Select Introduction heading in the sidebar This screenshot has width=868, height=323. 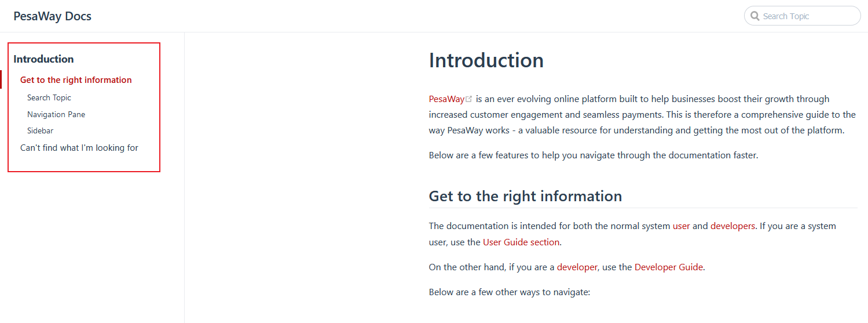point(43,59)
